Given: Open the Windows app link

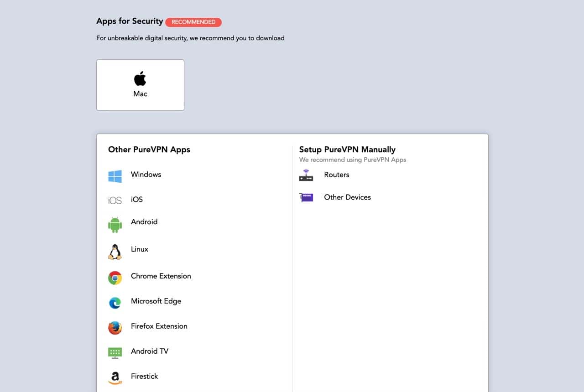Looking at the screenshot, I should 146,175.
